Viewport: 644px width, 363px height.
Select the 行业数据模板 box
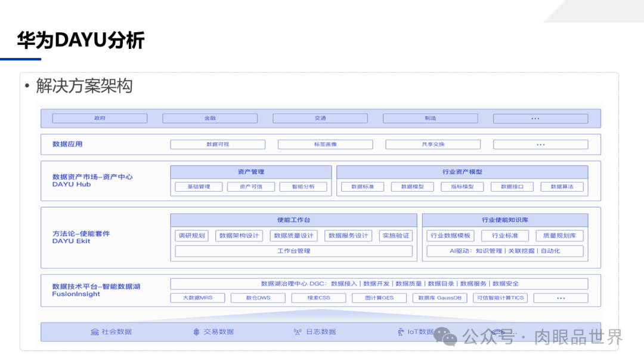point(450,236)
